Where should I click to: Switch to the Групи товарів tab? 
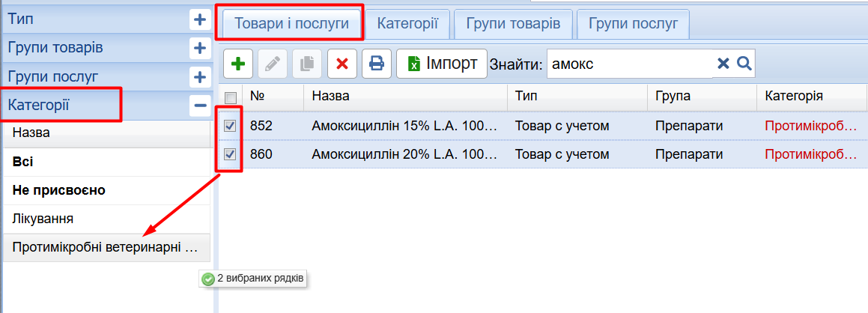pyautogui.click(x=513, y=23)
